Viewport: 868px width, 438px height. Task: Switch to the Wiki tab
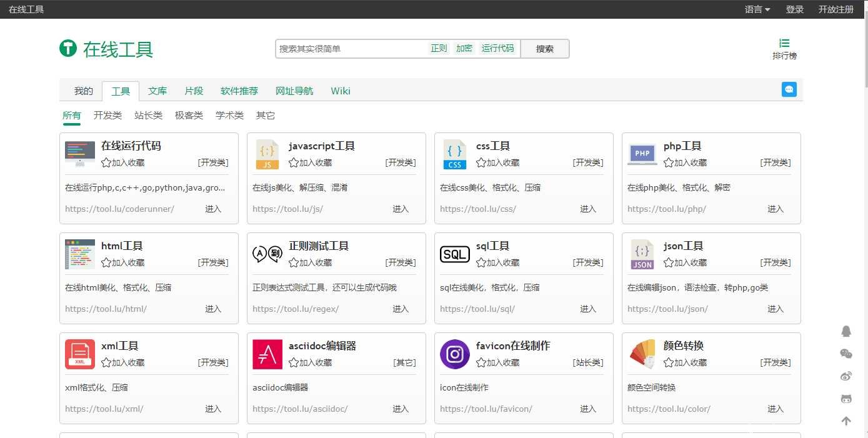(x=341, y=91)
